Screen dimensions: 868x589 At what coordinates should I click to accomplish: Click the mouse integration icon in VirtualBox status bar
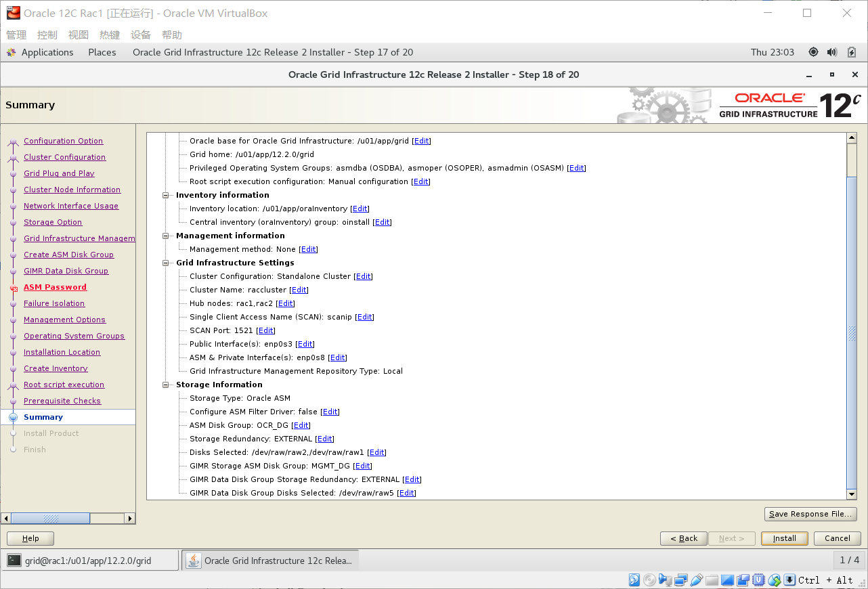[x=774, y=580]
